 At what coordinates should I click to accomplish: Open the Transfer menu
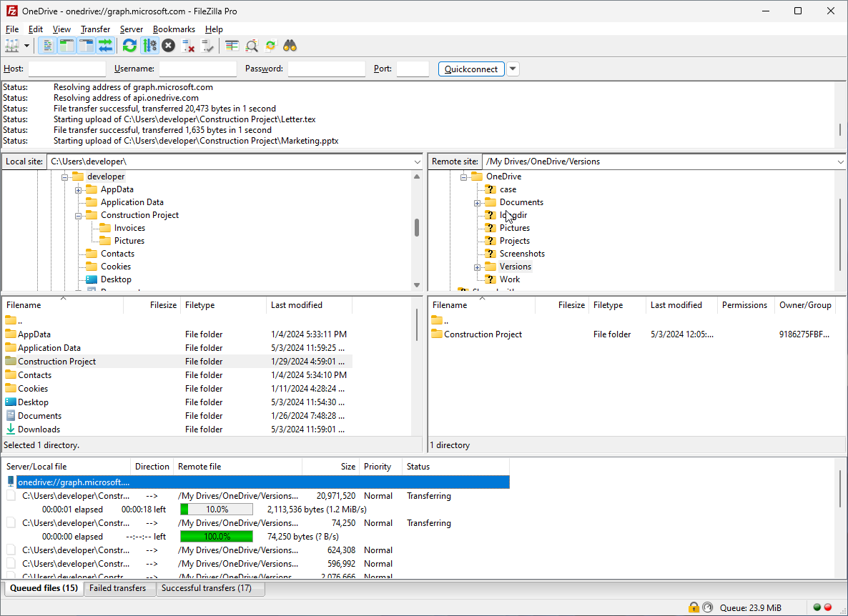[x=95, y=29]
